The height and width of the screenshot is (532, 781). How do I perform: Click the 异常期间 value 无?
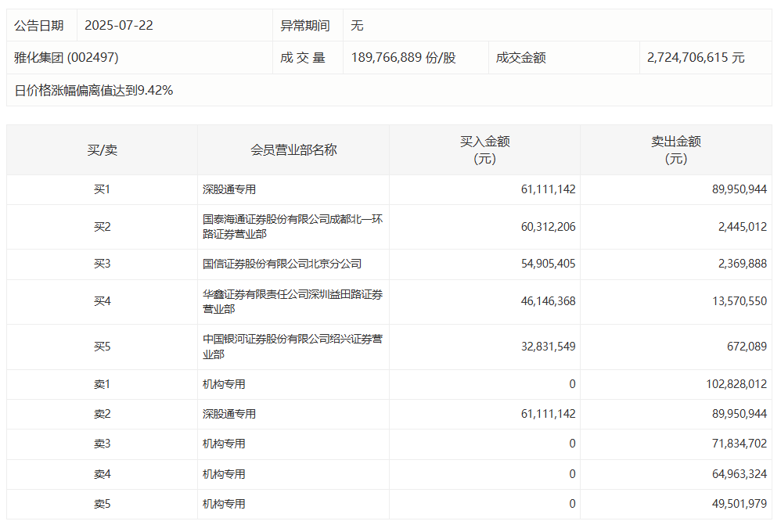click(358, 24)
